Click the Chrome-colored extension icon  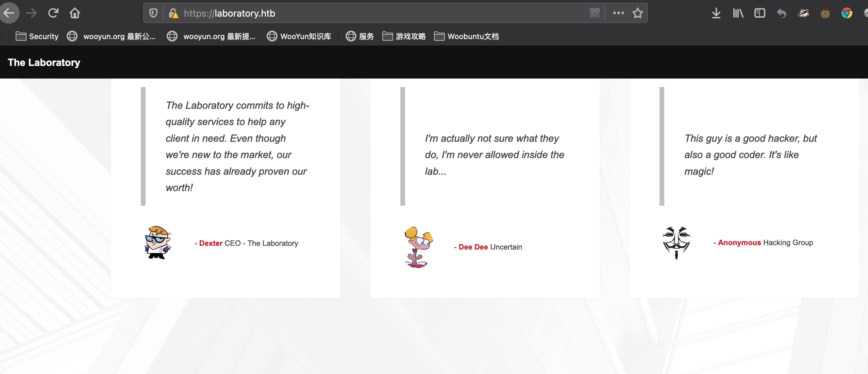coord(847,13)
